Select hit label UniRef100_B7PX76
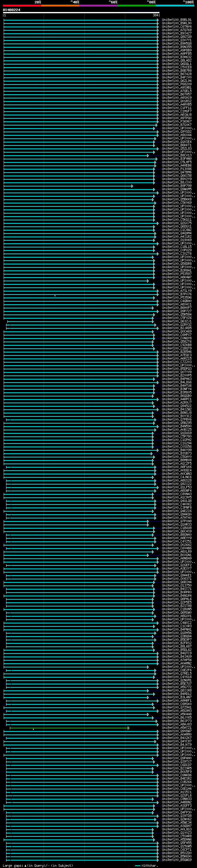 click(x=177, y=294)
